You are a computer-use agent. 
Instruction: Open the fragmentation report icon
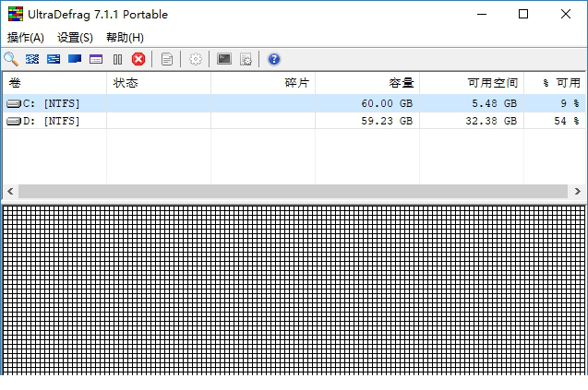[x=167, y=59]
